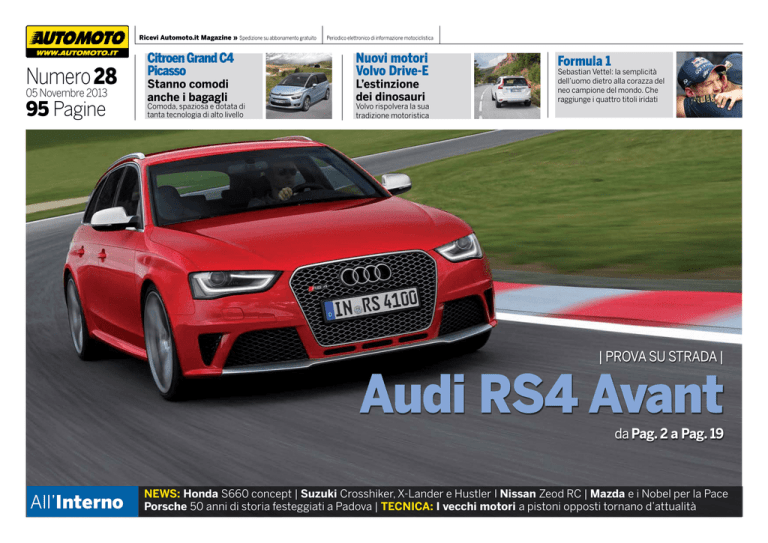Click 'Honda S660 concept' news item
The width and height of the screenshot is (768, 543).
pos(238,494)
